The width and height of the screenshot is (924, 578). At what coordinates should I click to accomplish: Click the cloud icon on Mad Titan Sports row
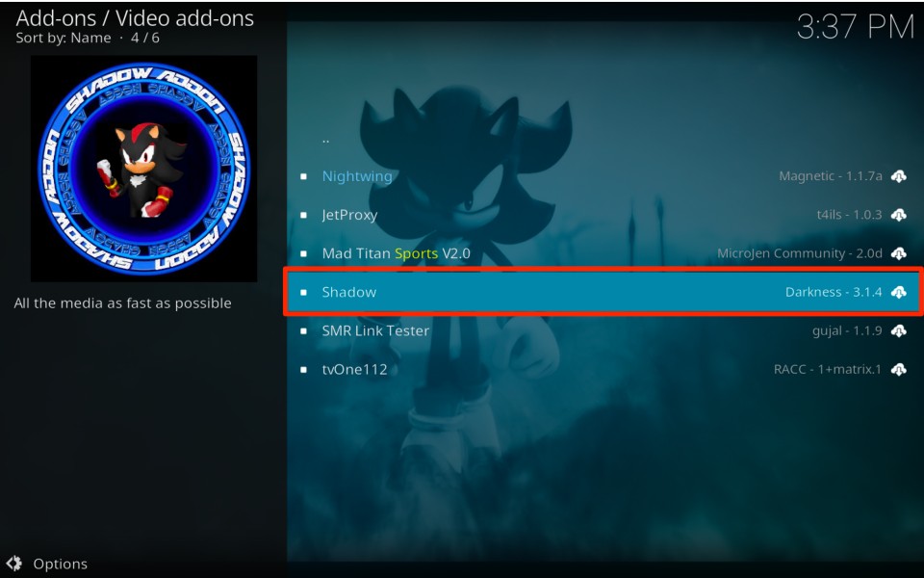coord(898,253)
